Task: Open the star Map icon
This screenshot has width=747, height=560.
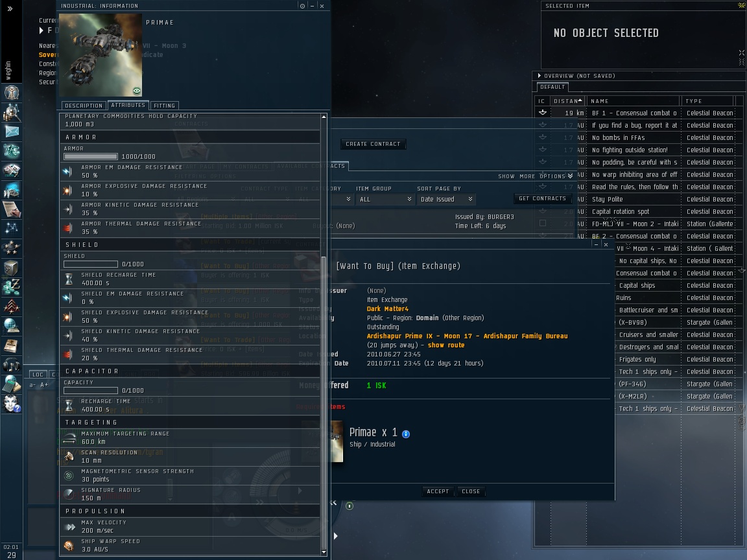Action: [12, 229]
